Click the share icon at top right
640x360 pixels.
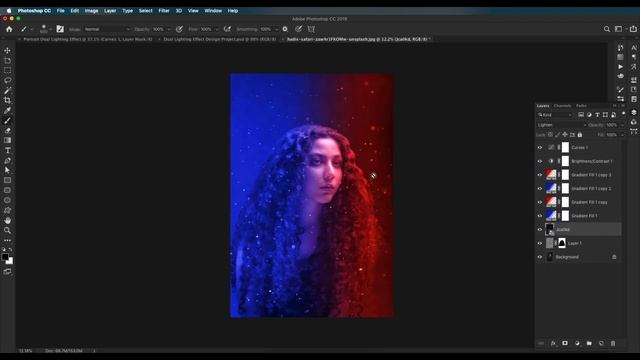[x=633, y=29]
